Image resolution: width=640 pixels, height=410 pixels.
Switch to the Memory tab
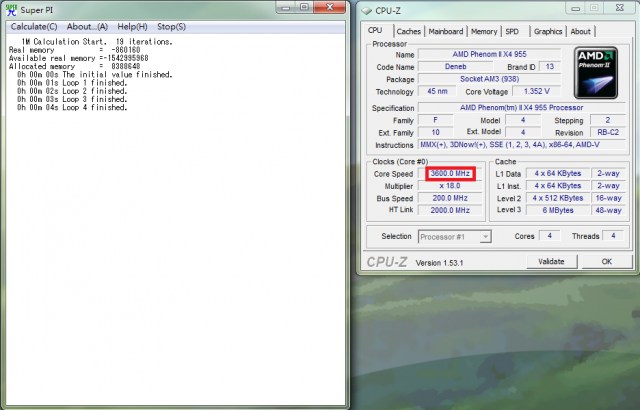[x=484, y=31]
